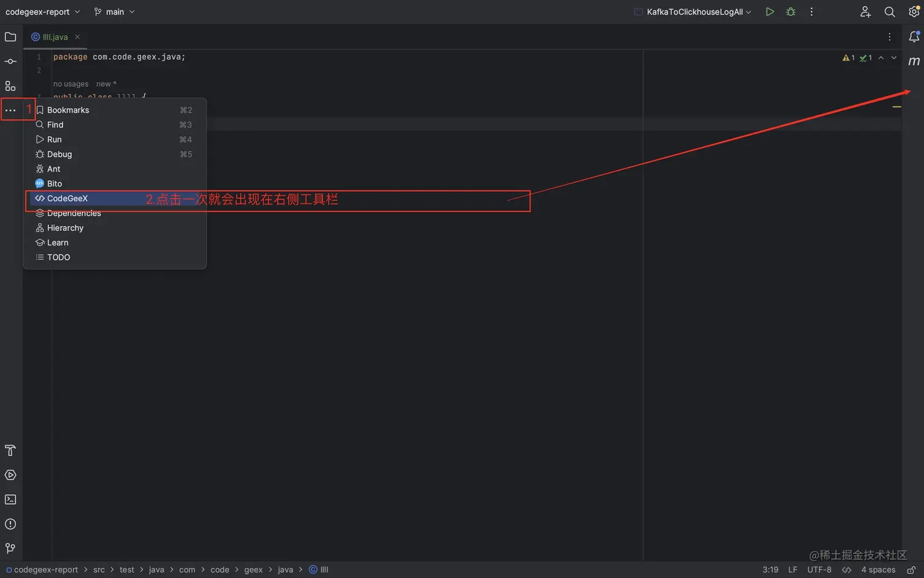
Task: Click the 3:19 cursor position indicator
Action: click(770, 569)
